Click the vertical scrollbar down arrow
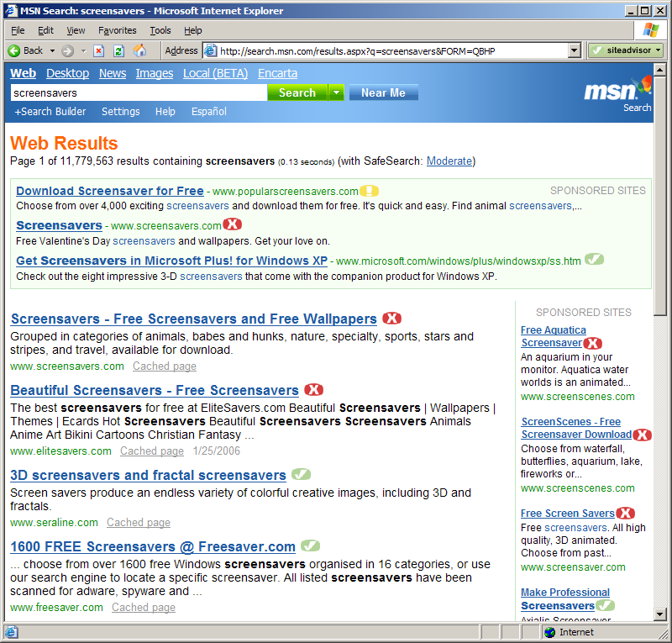 tap(660, 614)
